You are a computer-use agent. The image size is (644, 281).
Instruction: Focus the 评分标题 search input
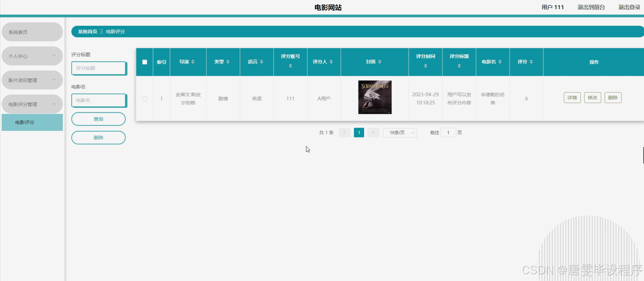coord(99,68)
